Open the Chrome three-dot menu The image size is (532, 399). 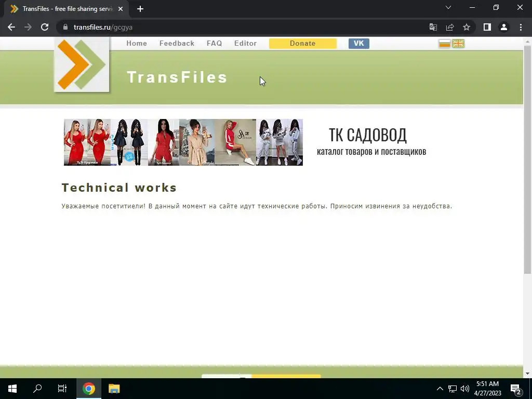click(x=521, y=27)
